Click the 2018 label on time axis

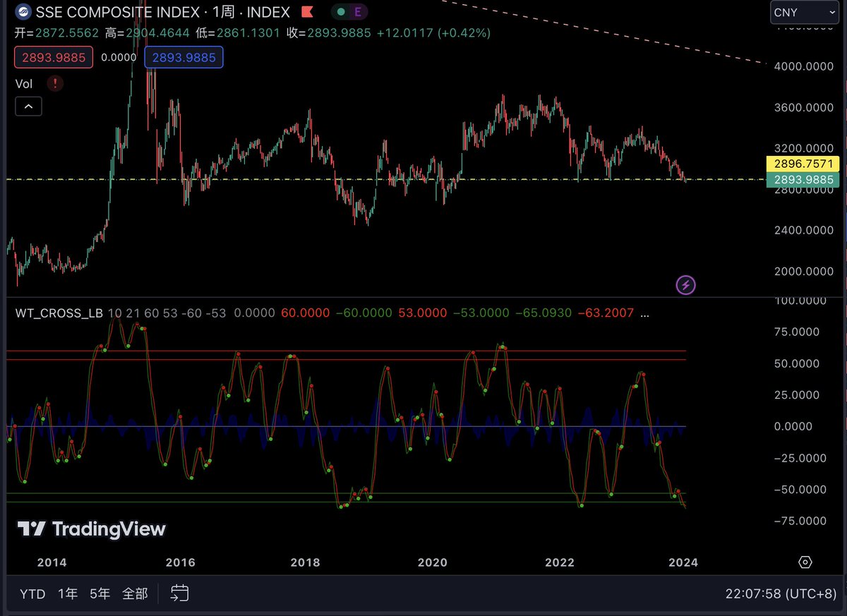pyautogui.click(x=305, y=562)
